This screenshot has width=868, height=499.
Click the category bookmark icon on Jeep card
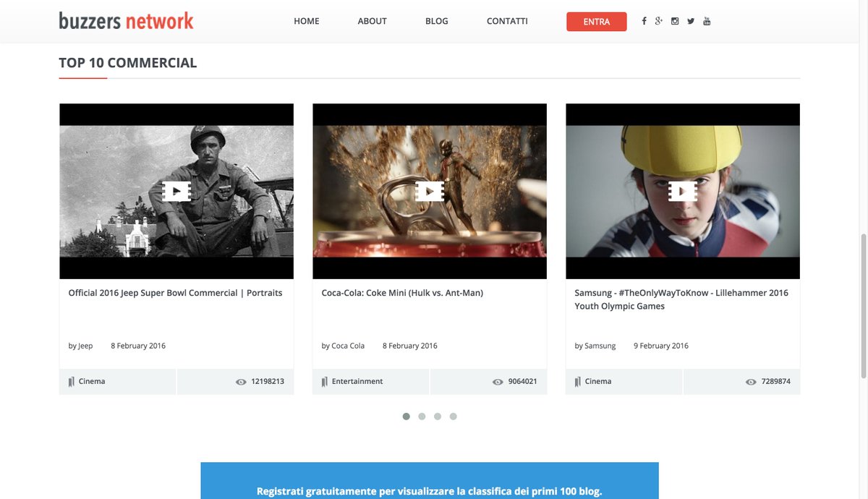(x=72, y=382)
